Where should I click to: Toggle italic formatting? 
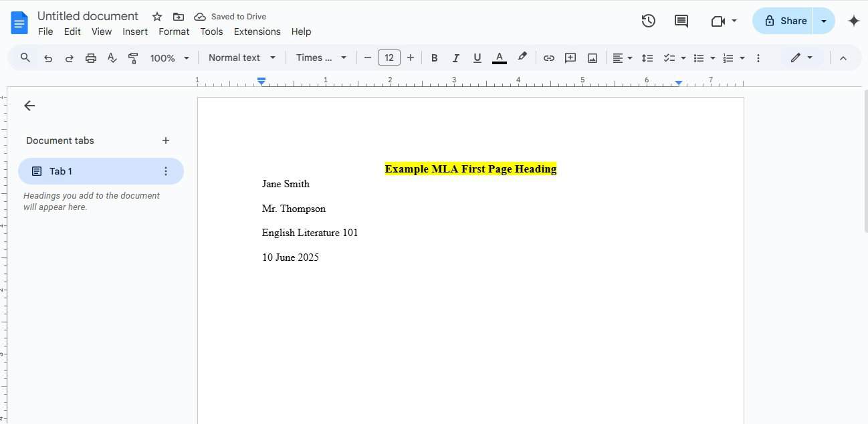tap(455, 58)
